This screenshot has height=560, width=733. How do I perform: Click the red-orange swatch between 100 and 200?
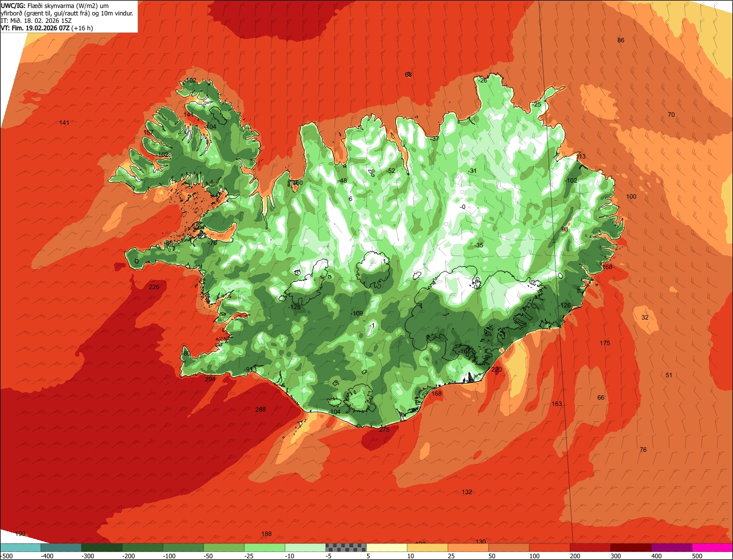pyautogui.click(x=549, y=547)
